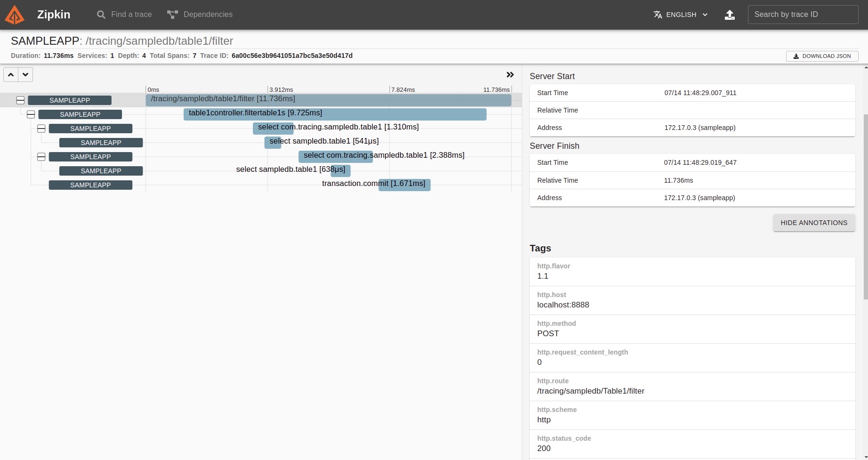
Task: Select the 638µs select sampledb.table1 span
Action: pos(341,170)
